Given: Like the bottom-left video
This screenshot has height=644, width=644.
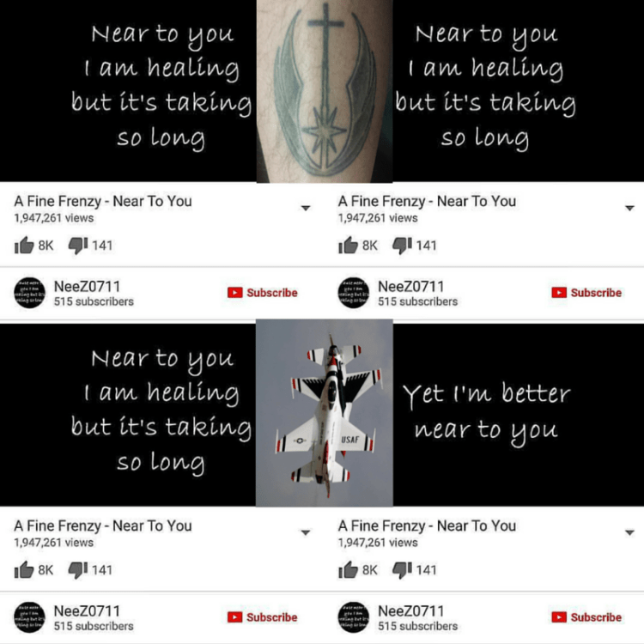Looking at the screenshot, I should pos(24,569).
